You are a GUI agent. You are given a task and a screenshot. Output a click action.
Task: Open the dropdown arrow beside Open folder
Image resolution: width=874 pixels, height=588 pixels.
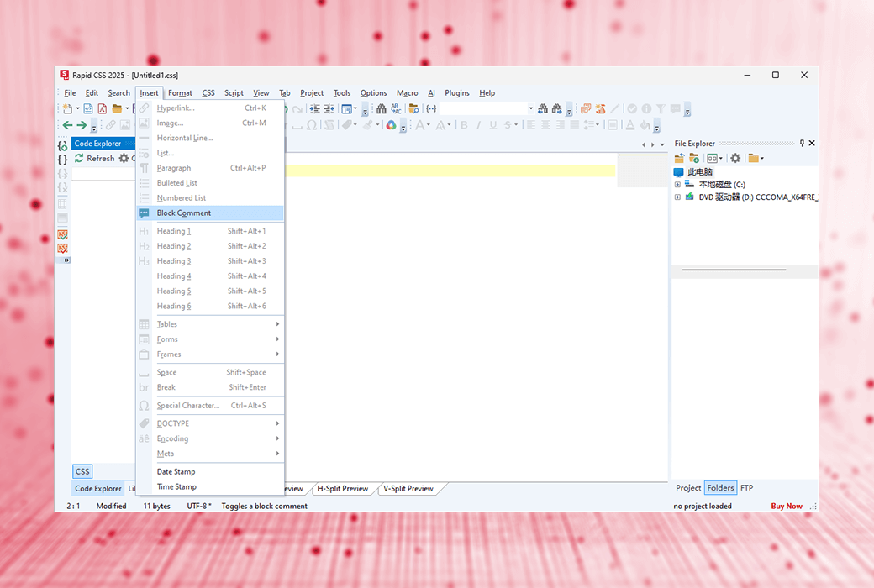pyautogui.click(x=127, y=108)
